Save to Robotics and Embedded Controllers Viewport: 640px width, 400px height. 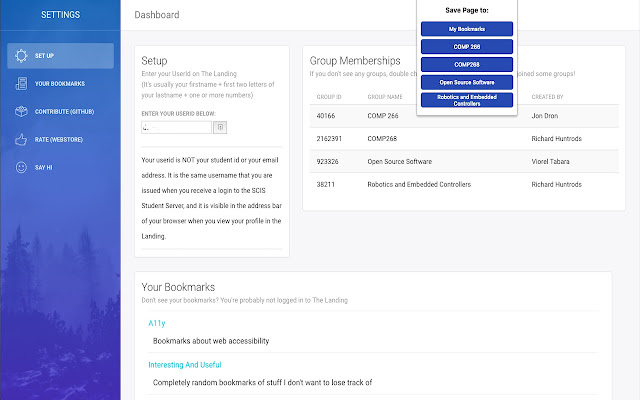(x=467, y=99)
